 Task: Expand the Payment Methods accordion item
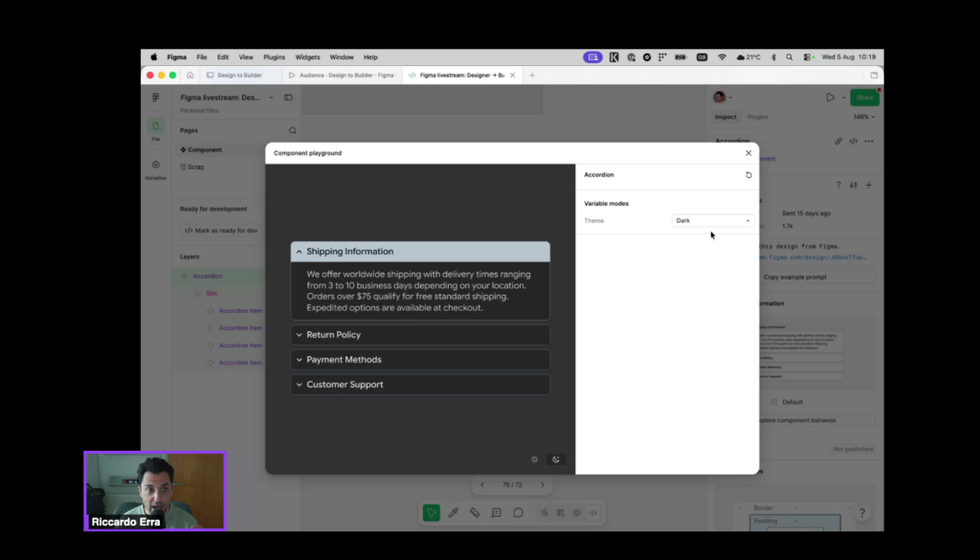pyautogui.click(x=420, y=360)
